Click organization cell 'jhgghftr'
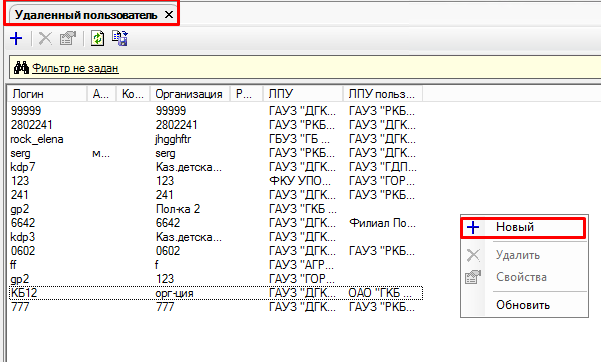The width and height of the screenshot is (601, 362). (173, 139)
